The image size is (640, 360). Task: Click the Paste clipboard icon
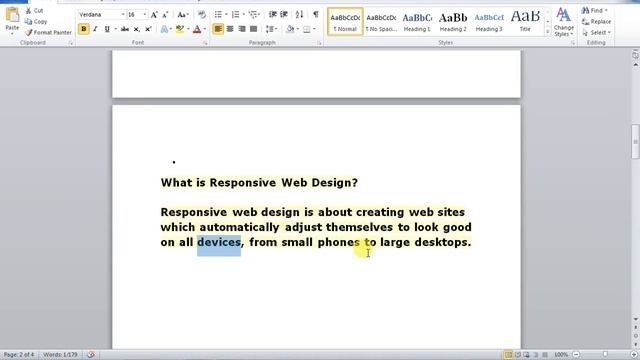(12, 15)
